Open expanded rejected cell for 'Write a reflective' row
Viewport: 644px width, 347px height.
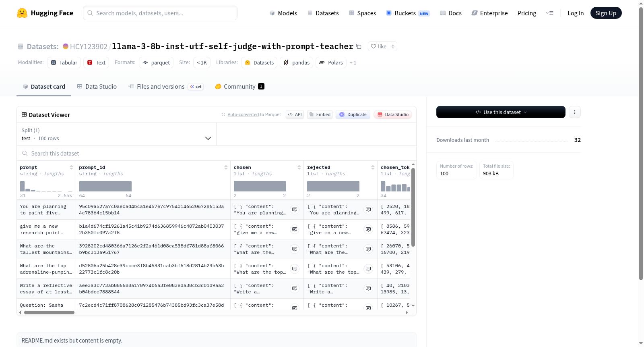368,289
